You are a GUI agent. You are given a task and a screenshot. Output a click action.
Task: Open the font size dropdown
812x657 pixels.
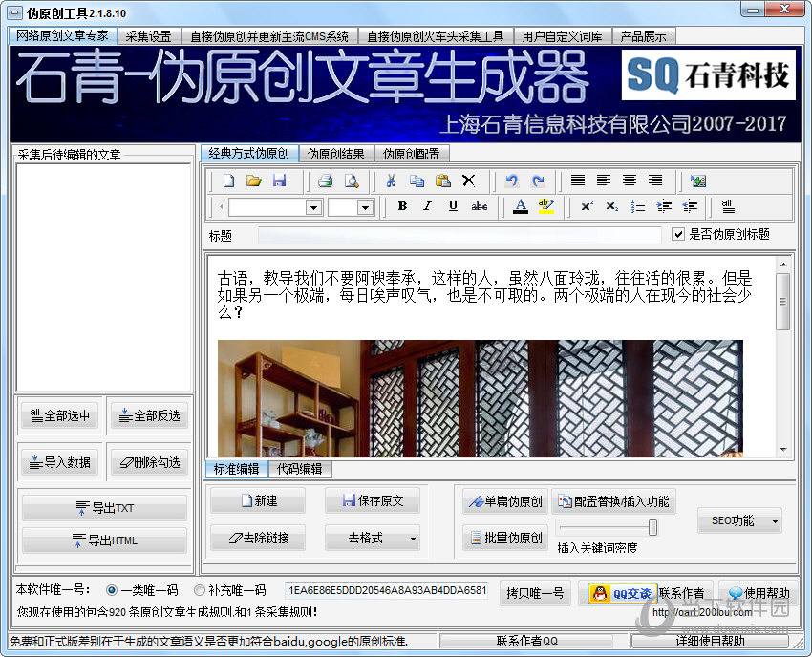point(365,207)
